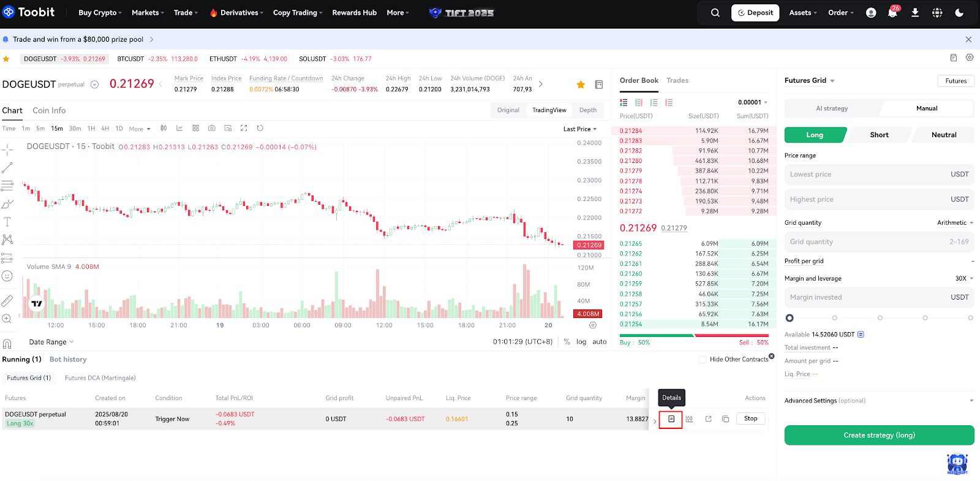Viewport: 980px width, 481px height.
Task: Open the bot Details icon in Actions
Action: click(671, 419)
